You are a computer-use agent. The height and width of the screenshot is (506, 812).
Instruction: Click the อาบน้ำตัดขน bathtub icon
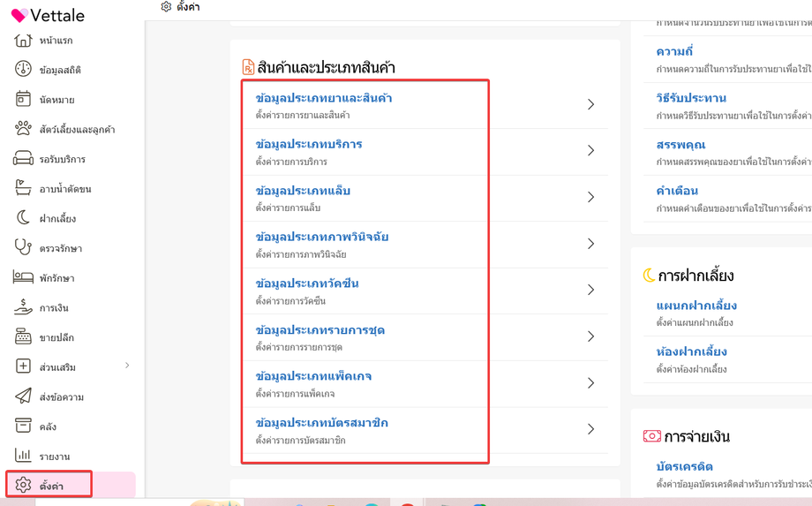click(23, 188)
